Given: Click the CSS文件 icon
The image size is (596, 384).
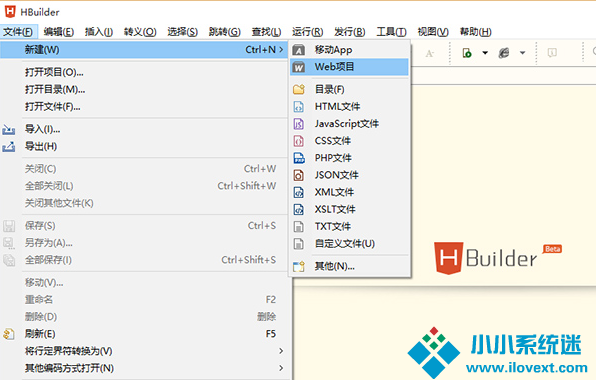Looking at the screenshot, I should [x=299, y=141].
